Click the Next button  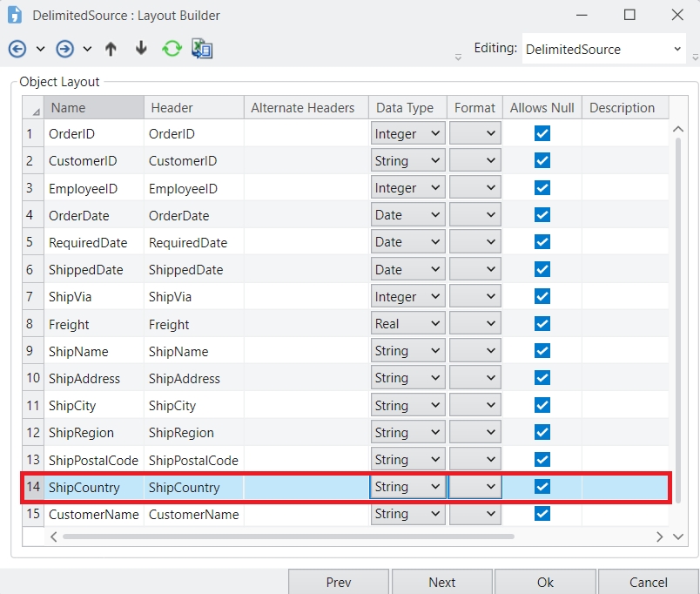pos(441,582)
